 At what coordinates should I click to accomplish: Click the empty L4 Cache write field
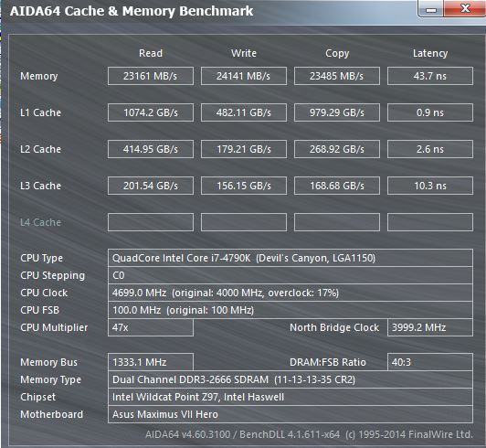pos(244,222)
